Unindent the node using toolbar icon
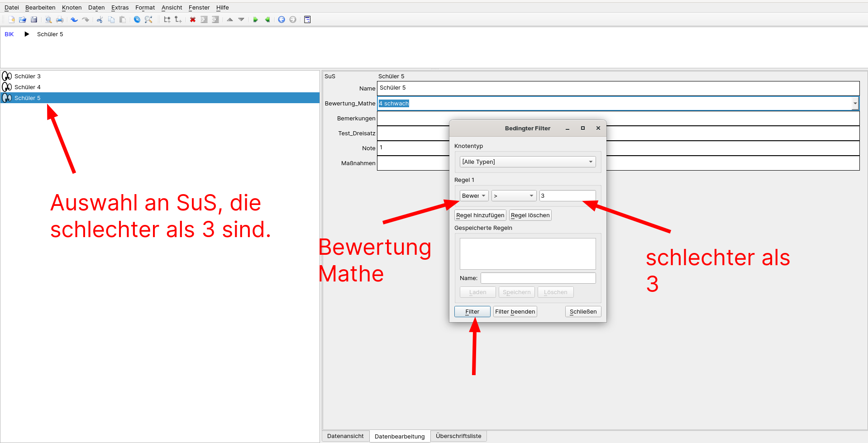 pos(215,19)
